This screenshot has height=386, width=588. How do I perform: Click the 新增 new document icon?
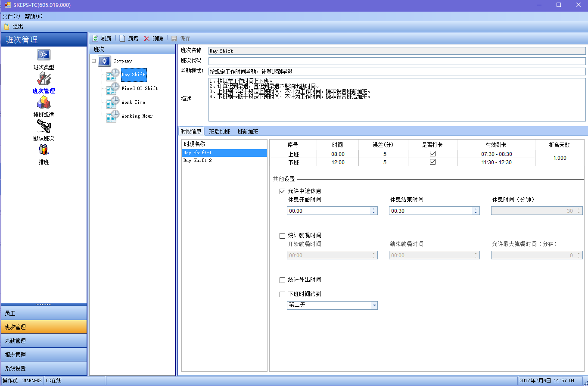122,38
